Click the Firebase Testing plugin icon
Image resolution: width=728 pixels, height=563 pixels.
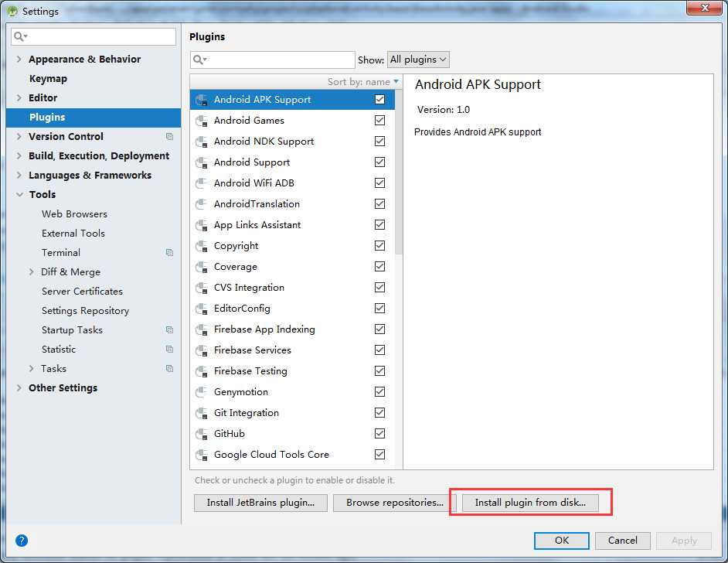(202, 372)
